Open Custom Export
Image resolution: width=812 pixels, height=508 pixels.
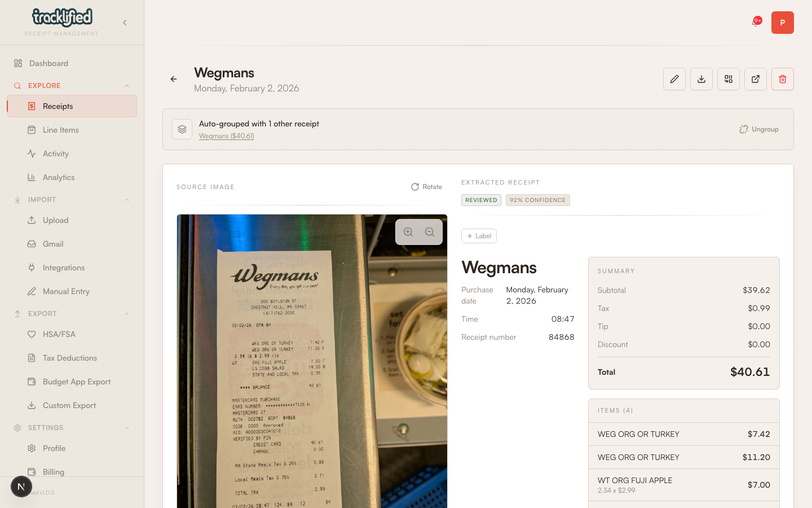[72, 405]
